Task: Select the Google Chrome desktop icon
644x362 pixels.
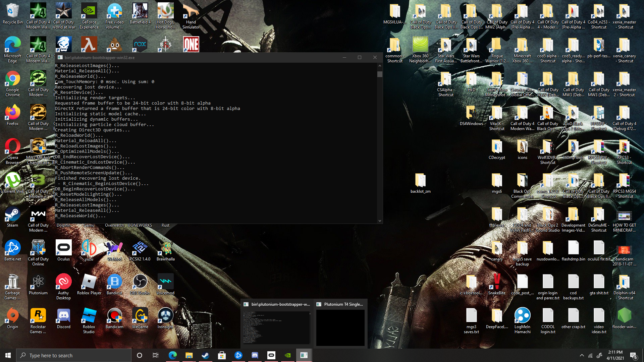Action: pyautogui.click(x=12, y=84)
